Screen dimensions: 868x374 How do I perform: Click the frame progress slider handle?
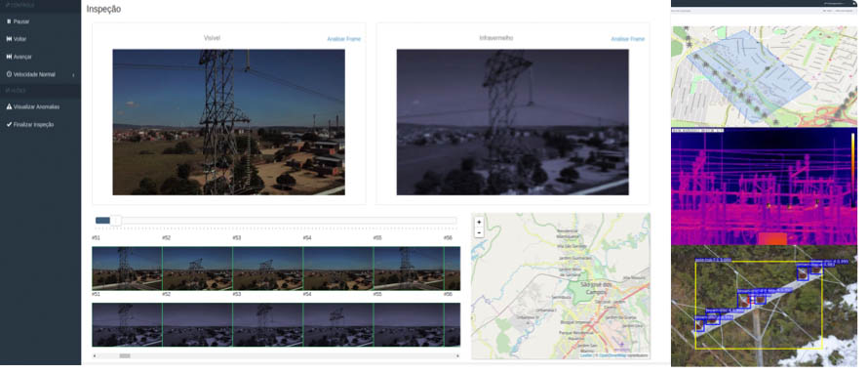[116, 221]
